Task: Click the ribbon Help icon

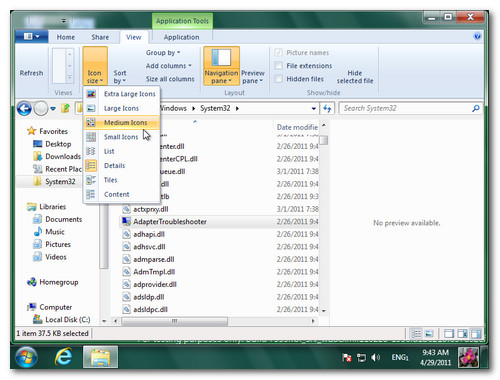Action: tap(477, 36)
